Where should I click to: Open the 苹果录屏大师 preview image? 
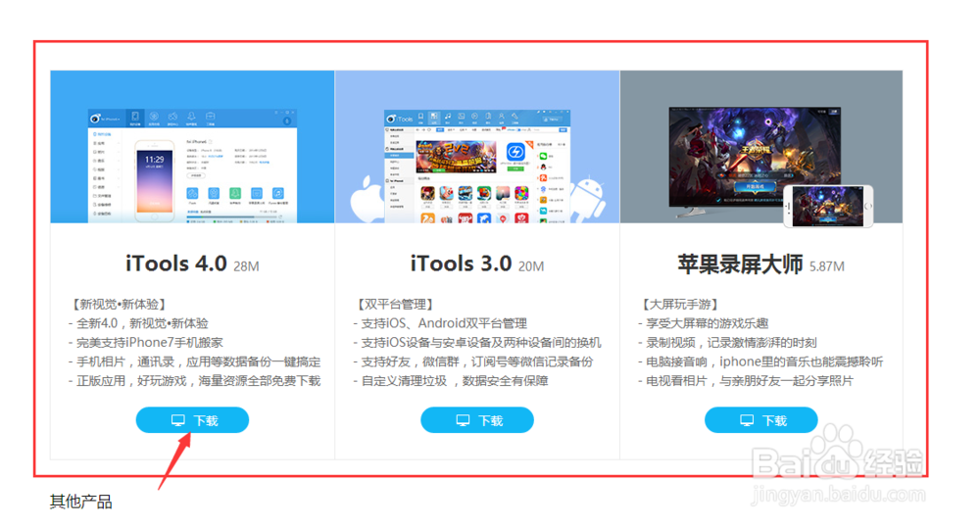(761, 147)
